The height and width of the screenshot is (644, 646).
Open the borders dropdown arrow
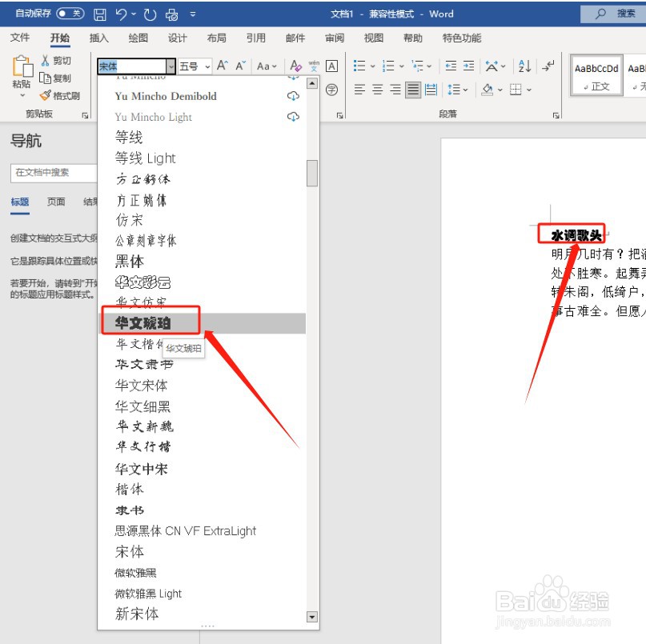click(529, 90)
